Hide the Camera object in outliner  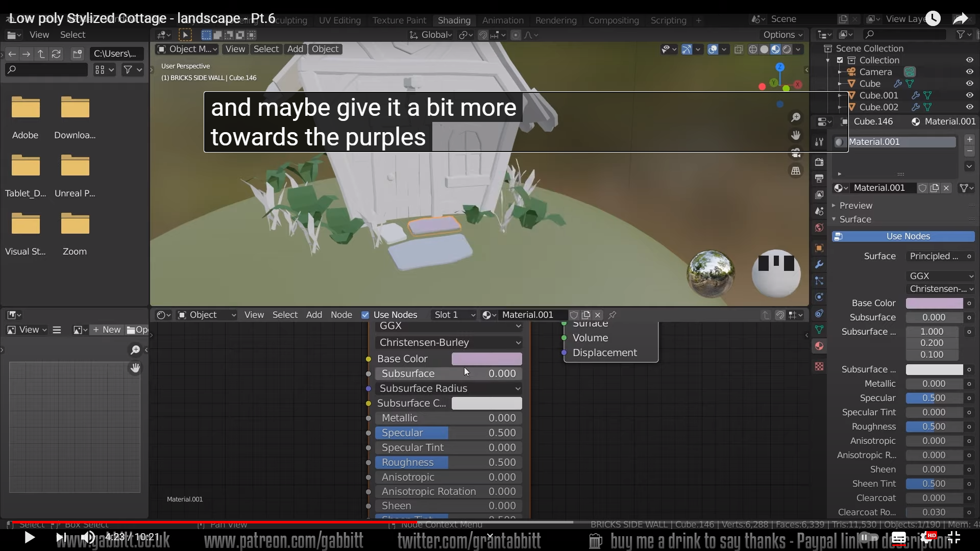coord(969,72)
